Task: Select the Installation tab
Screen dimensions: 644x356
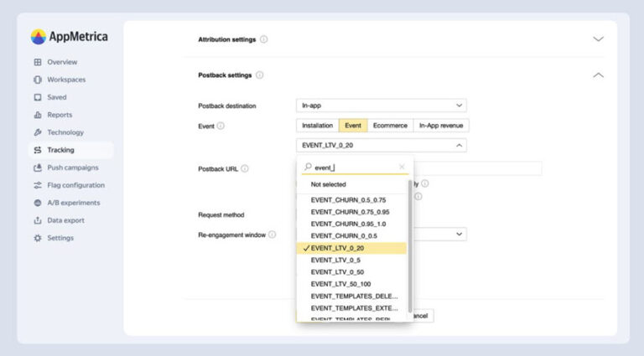Action: (317, 126)
